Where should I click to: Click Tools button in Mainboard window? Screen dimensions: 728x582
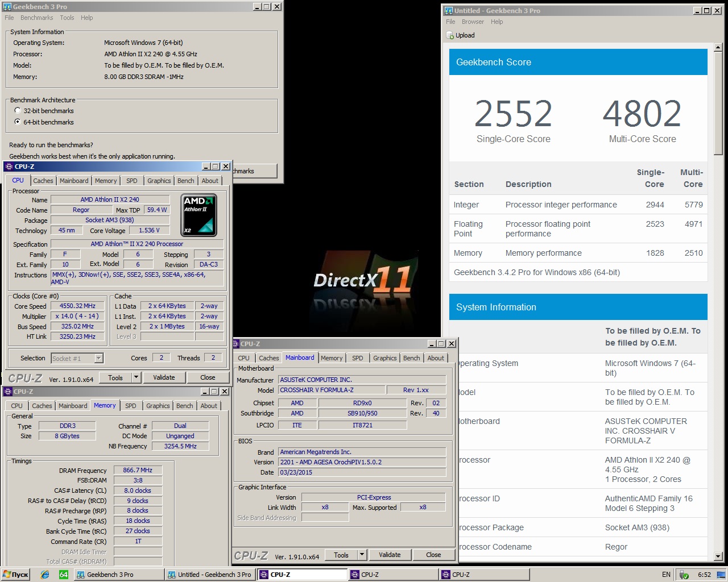[x=341, y=555]
